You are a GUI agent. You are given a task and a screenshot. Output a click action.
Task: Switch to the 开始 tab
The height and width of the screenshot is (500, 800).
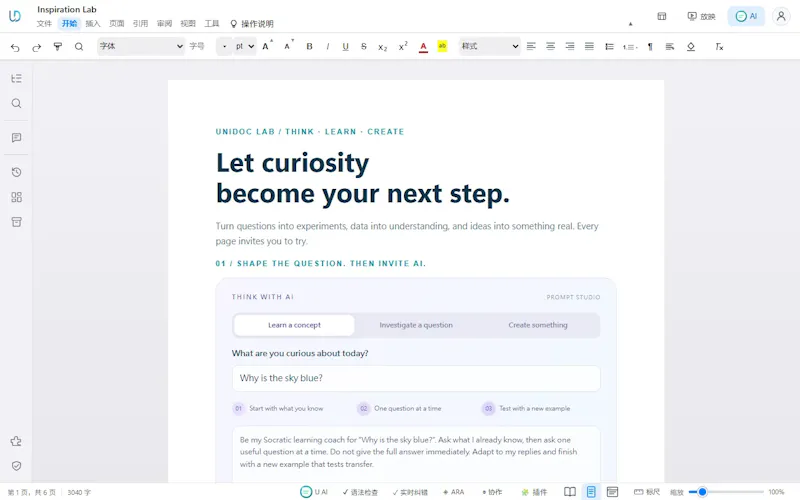[x=69, y=23]
